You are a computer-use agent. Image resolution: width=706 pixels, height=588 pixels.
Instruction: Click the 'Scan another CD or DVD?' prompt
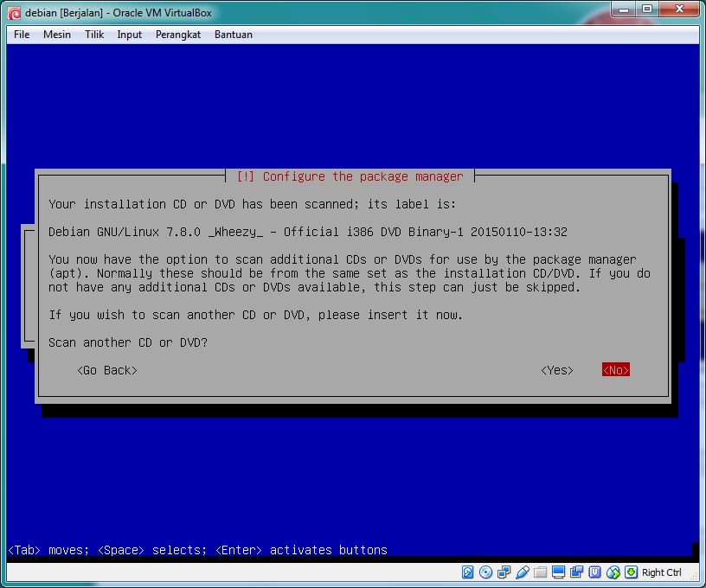[128, 342]
